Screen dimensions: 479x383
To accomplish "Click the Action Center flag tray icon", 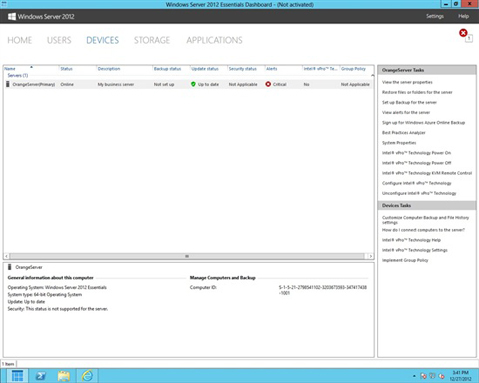I will pos(423,376).
